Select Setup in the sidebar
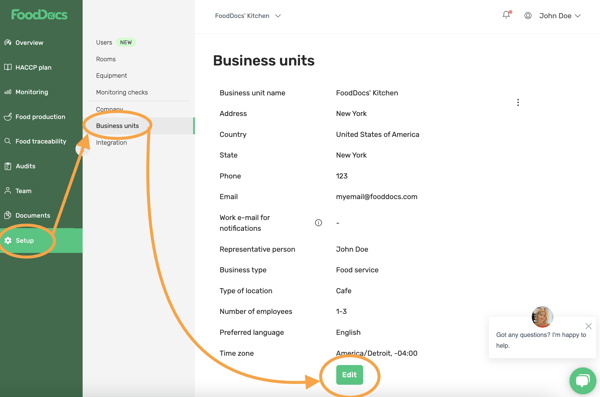 41,240
